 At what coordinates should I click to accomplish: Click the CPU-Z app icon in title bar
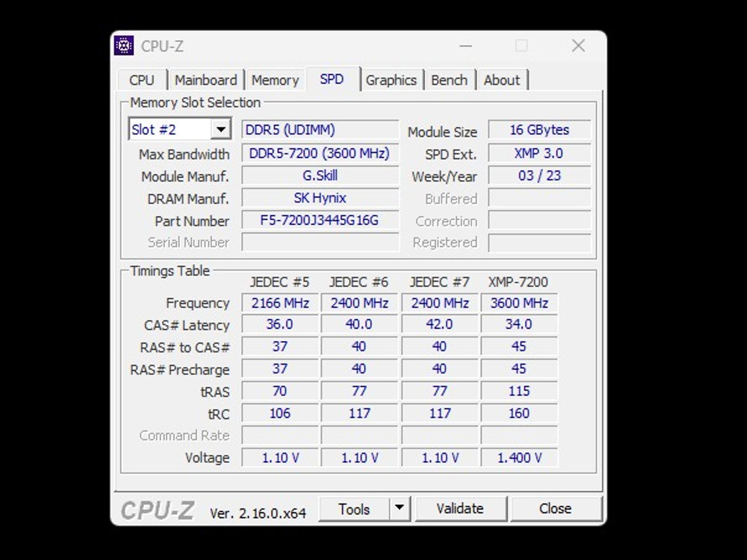(124, 46)
